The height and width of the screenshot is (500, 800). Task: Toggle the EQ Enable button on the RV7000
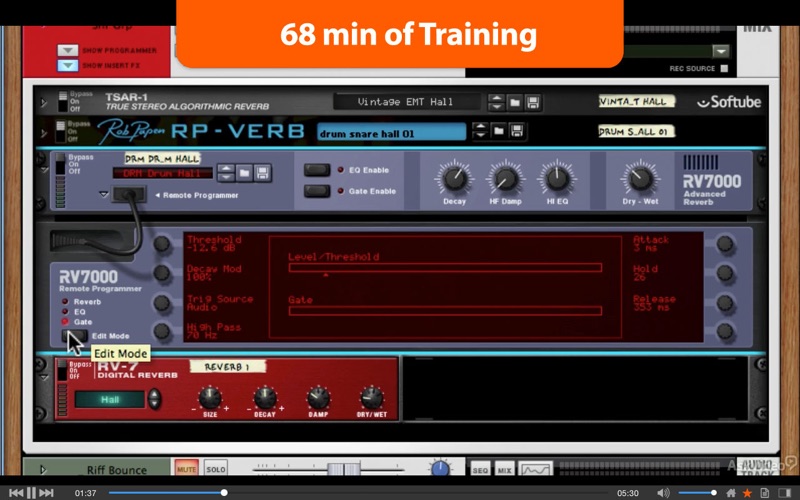317,170
